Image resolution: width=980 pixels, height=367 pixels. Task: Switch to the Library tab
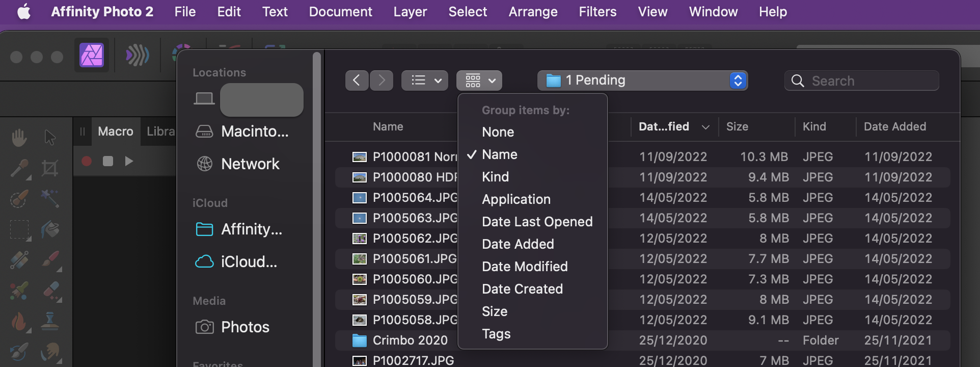pos(160,132)
